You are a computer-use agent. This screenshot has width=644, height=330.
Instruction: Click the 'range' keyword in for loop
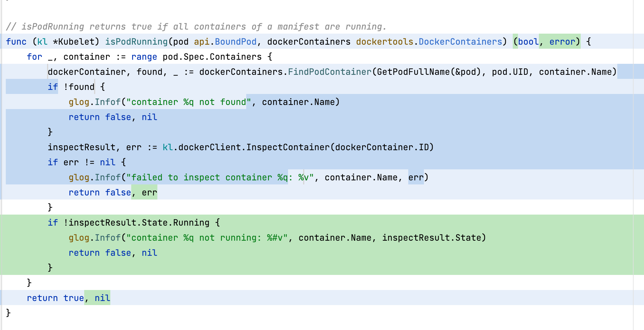click(144, 57)
